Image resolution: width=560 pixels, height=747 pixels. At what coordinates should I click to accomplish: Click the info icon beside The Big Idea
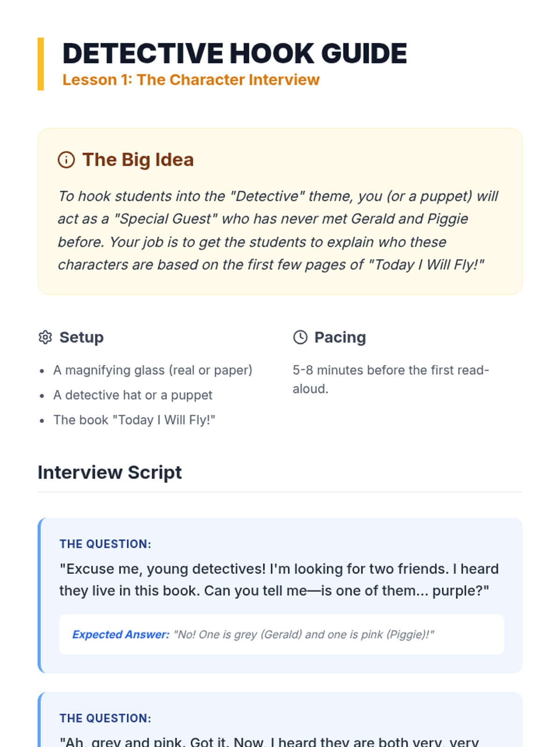point(66,160)
